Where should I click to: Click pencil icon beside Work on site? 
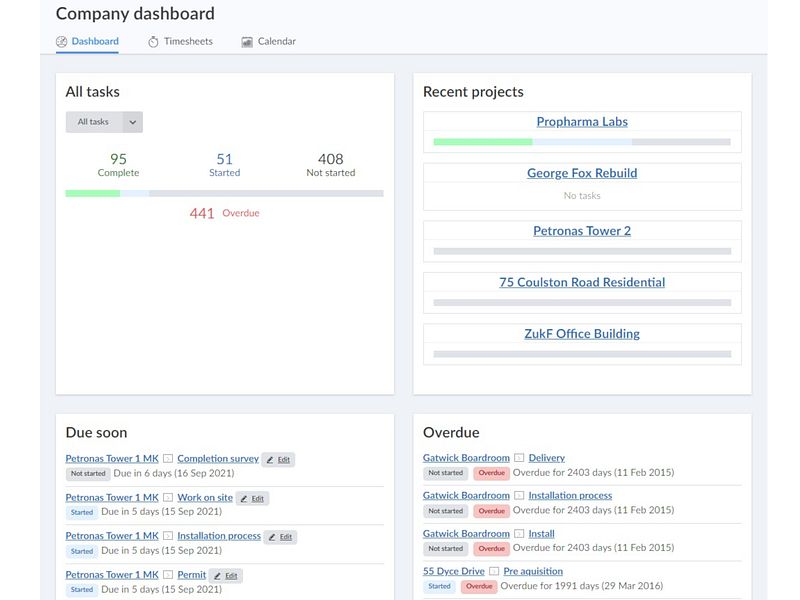244,498
